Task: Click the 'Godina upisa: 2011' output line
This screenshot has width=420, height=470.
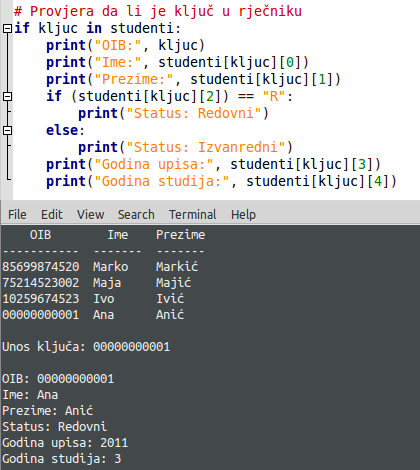Action: coord(65,443)
